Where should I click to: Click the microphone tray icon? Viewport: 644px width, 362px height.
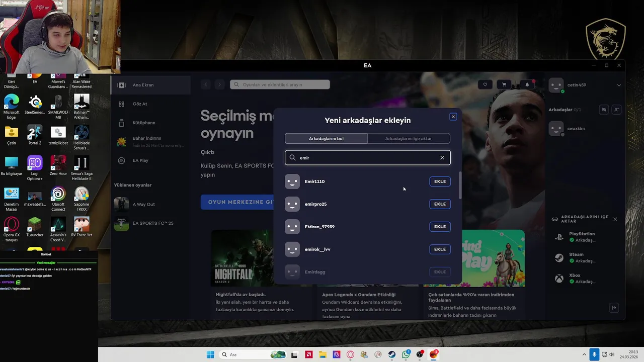coord(594,354)
